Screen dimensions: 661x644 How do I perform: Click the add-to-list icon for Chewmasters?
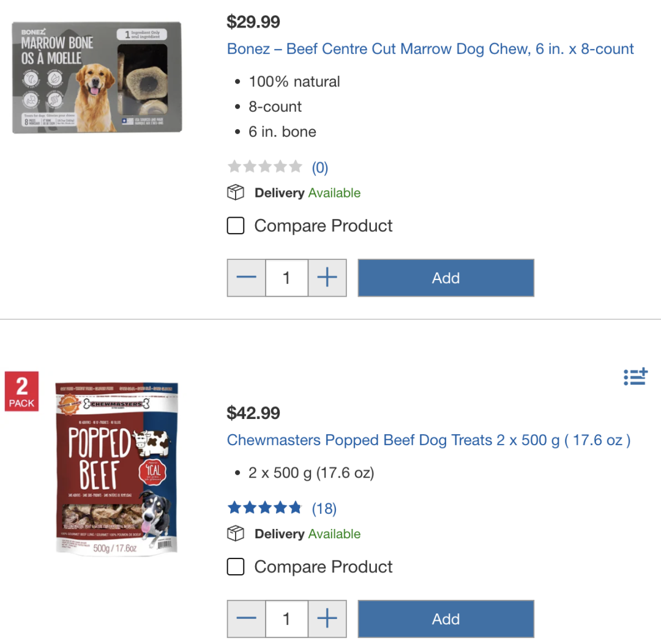[635, 376]
